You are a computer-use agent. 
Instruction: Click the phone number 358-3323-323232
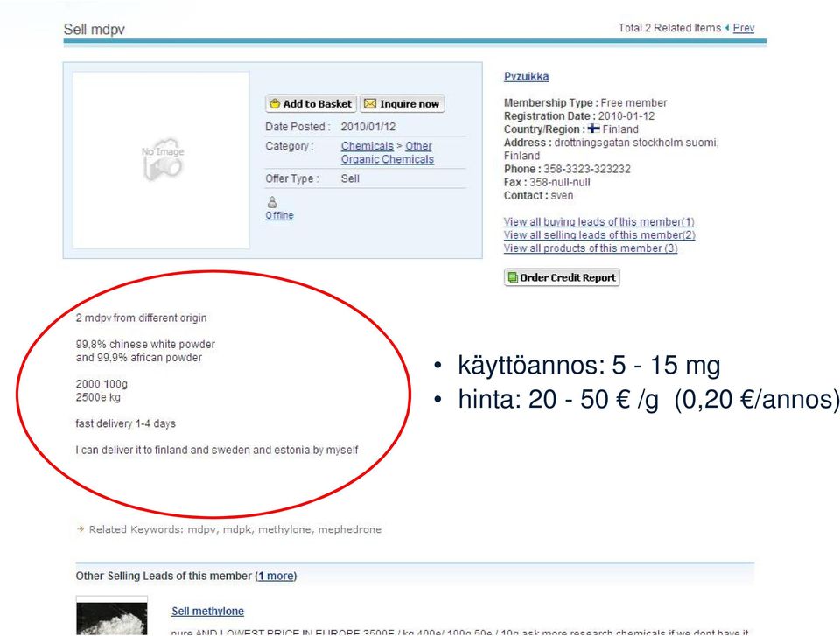point(587,170)
